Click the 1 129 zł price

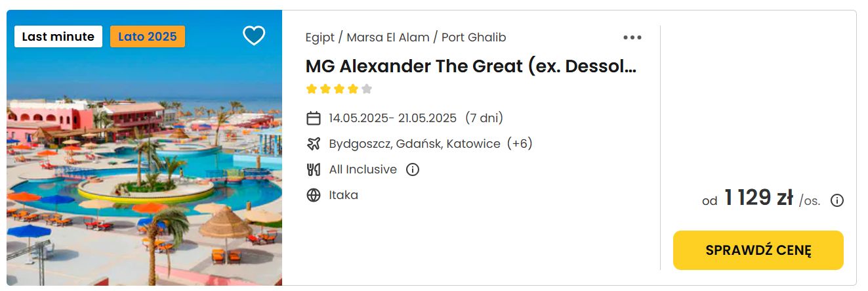click(758, 198)
